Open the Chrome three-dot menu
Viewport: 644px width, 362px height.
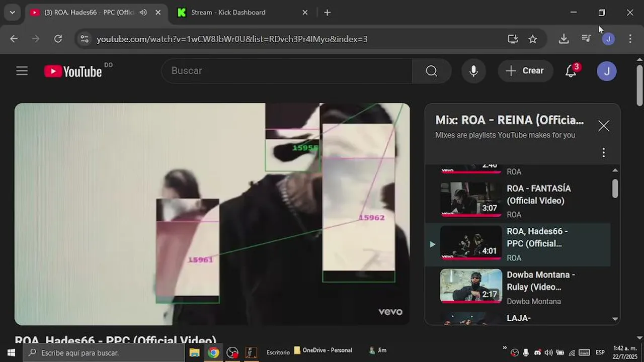coord(630,39)
